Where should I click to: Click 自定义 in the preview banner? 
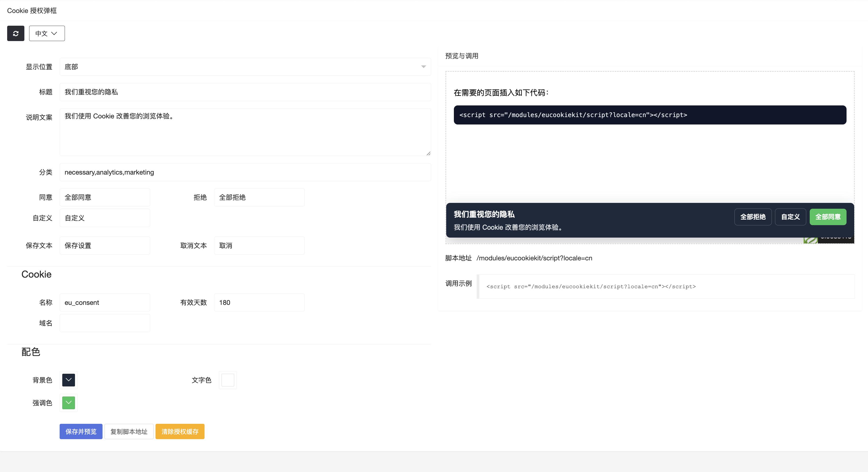pyautogui.click(x=791, y=217)
